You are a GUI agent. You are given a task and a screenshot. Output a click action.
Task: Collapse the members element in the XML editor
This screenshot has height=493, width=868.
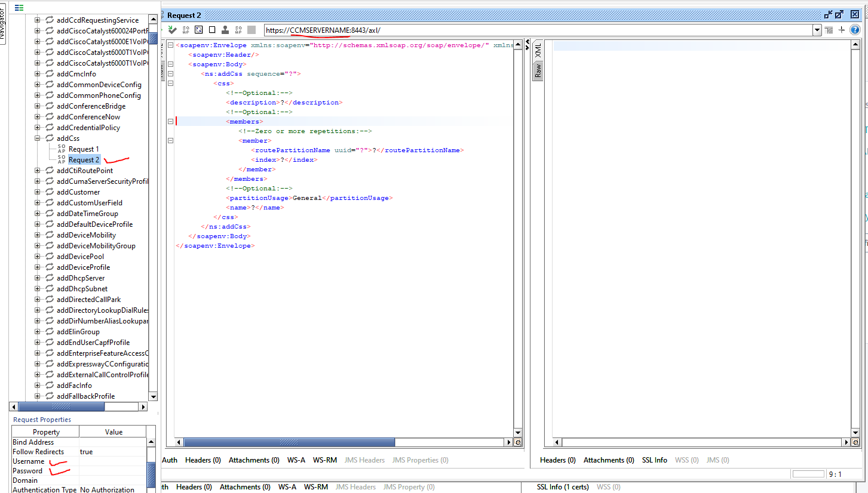coord(170,121)
